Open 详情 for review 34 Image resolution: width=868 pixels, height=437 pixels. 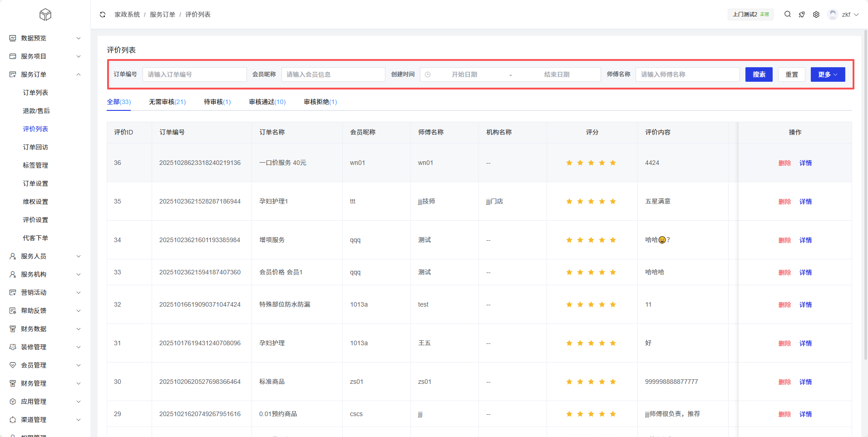(x=805, y=240)
